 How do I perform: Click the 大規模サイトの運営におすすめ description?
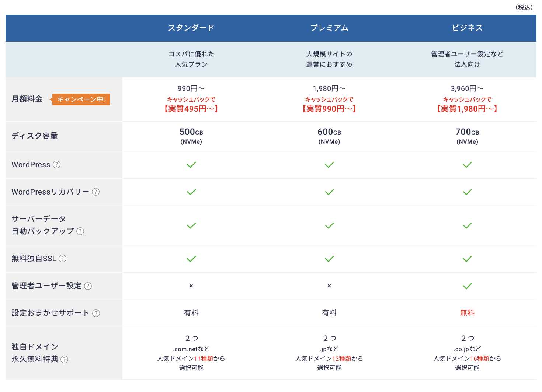point(329,59)
